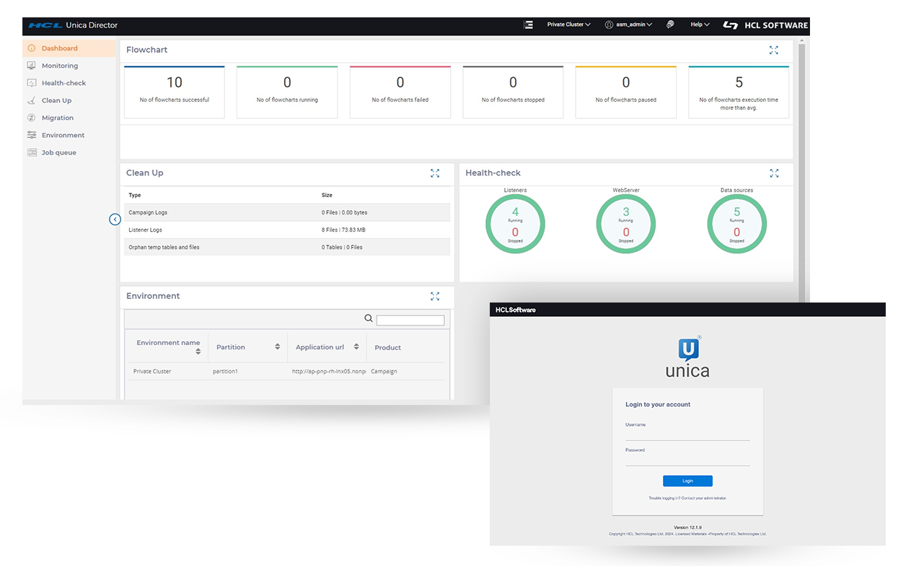Sort by Partition column arrows
924x566 pixels.
point(277,347)
